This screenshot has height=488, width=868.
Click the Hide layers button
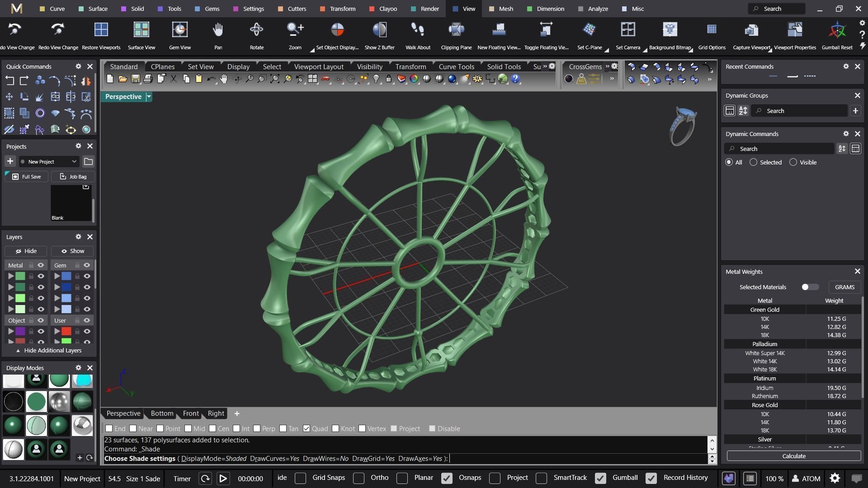26,251
